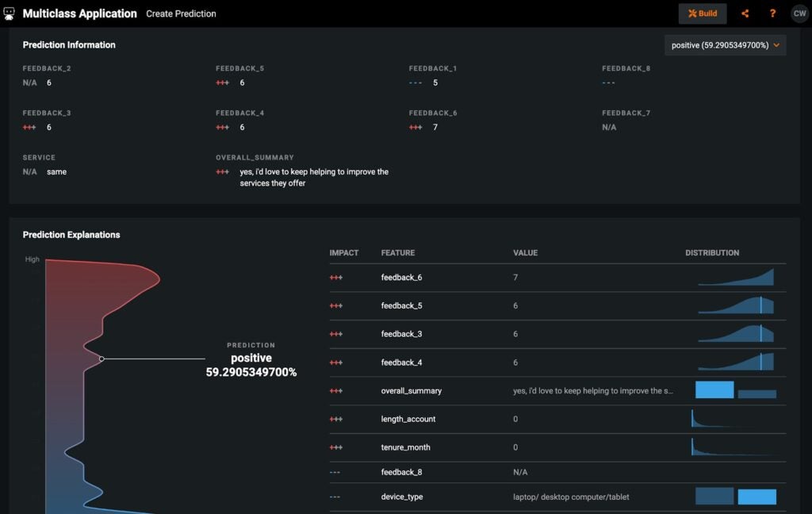Select the feedback_6 row in explanations
The height and width of the screenshot is (514, 812).
tap(400, 278)
